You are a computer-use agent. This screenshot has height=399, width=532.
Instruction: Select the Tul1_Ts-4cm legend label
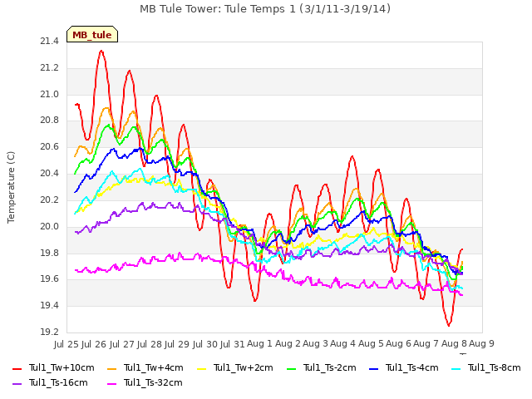(412, 367)
